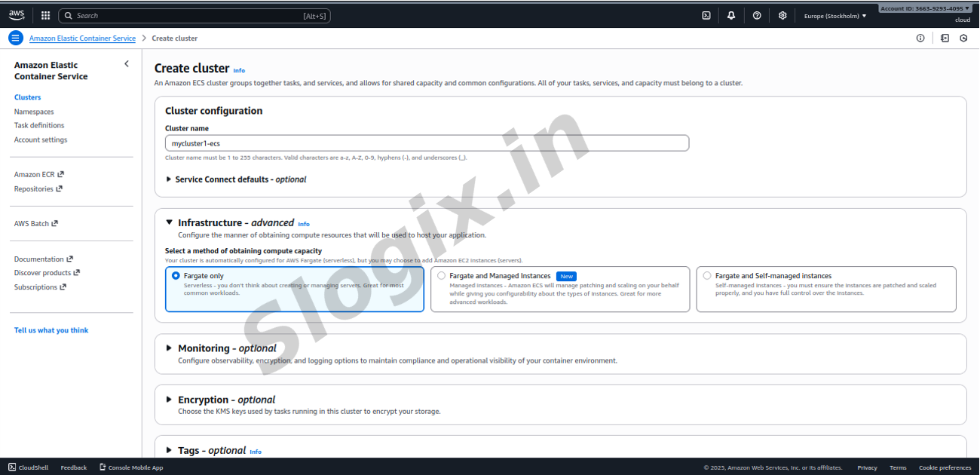The height and width of the screenshot is (475, 980).
Task: Go to Namespaces in sidebar
Action: [x=34, y=112]
